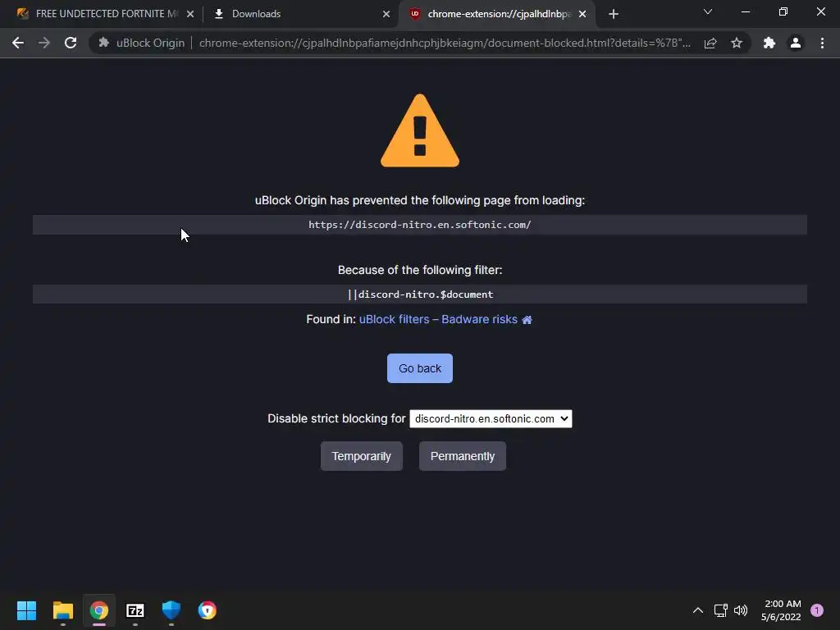
Task: Open Windows Security shield in taskbar
Action: [x=171, y=610]
